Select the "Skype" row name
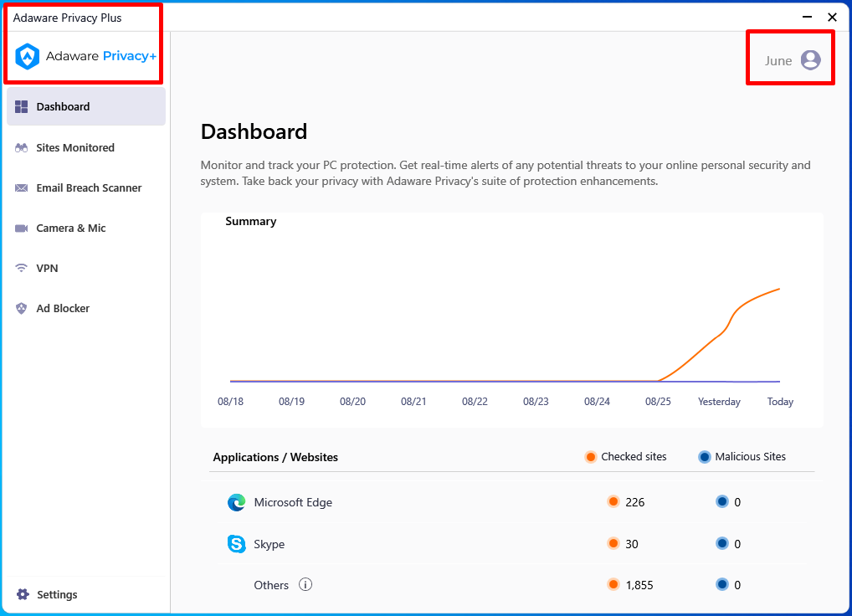This screenshot has width=852, height=616. point(269,544)
